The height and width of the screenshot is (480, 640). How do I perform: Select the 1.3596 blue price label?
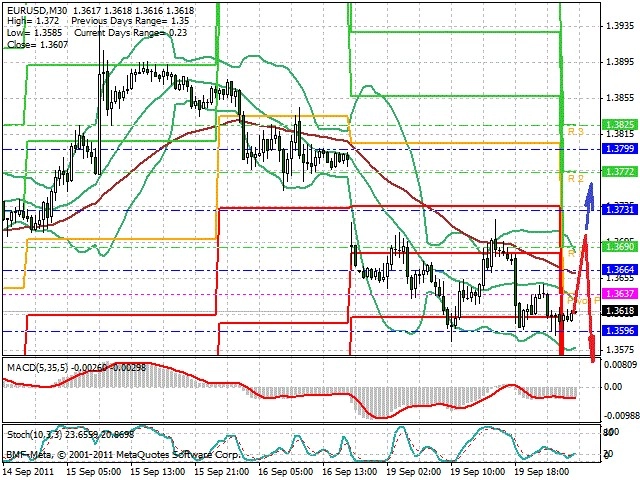click(x=620, y=331)
